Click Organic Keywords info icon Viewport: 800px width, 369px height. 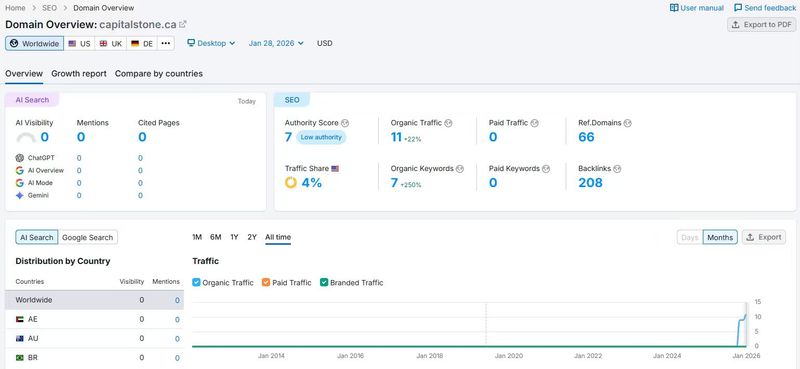pyautogui.click(x=460, y=168)
